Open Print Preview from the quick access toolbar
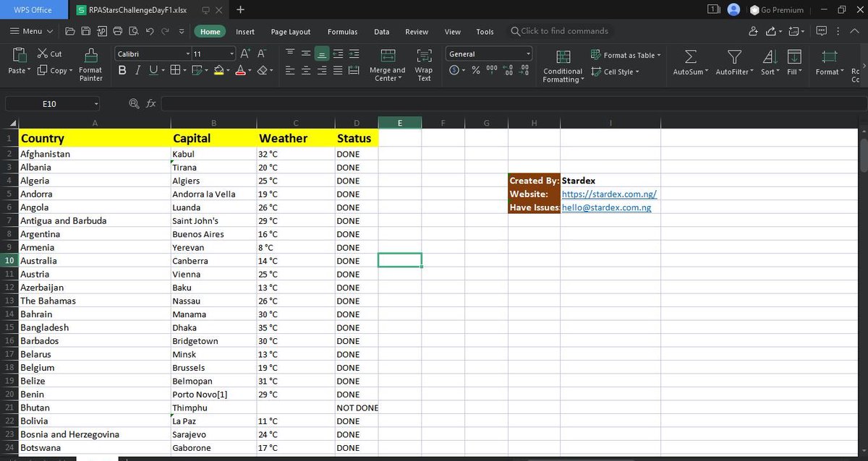868x461 pixels. pyautogui.click(x=133, y=32)
